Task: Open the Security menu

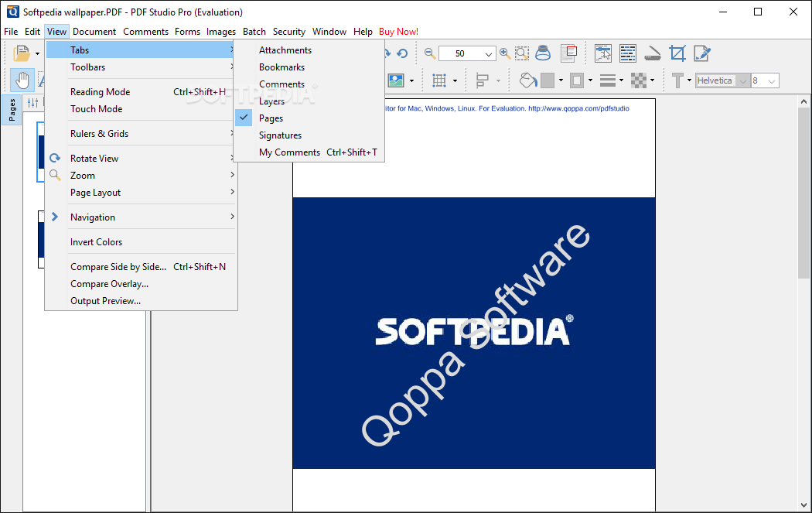Action: (x=289, y=32)
